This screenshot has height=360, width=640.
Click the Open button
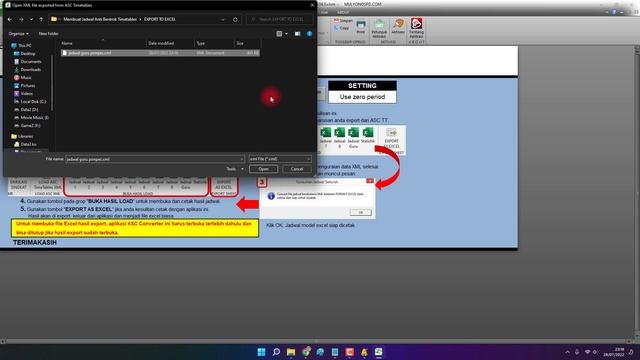pos(263,169)
